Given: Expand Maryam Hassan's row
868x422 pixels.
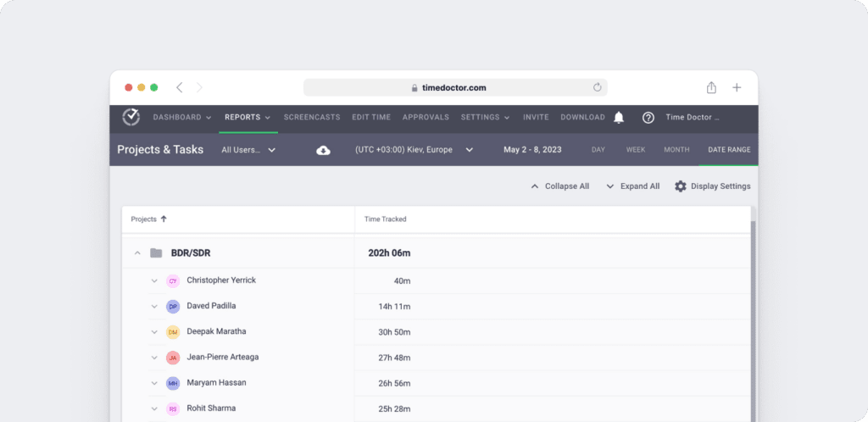Looking at the screenshot, I should pos(154,383).
